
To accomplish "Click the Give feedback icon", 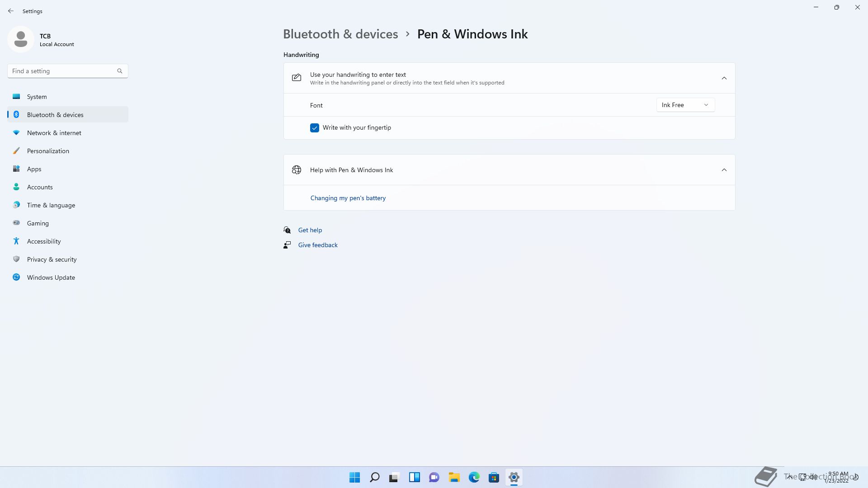I will (x=287, y=245).
